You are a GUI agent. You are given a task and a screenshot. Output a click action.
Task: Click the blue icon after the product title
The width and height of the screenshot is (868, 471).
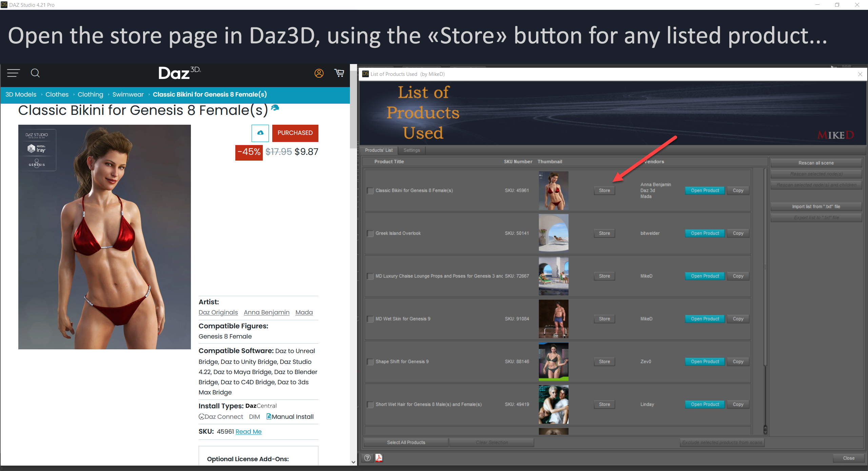click(x=275, y=108)
